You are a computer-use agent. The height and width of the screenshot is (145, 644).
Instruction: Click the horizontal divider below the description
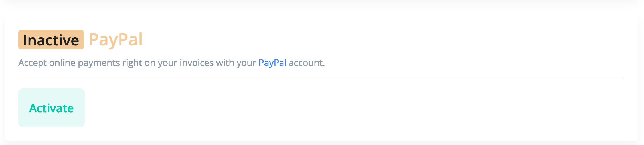(321, 79)
